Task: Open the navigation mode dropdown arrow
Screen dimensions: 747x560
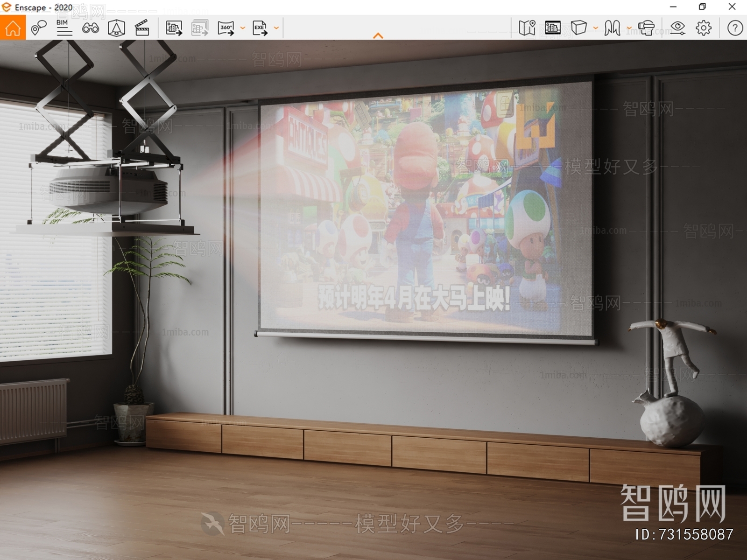Action: click(x=629, y=28)
